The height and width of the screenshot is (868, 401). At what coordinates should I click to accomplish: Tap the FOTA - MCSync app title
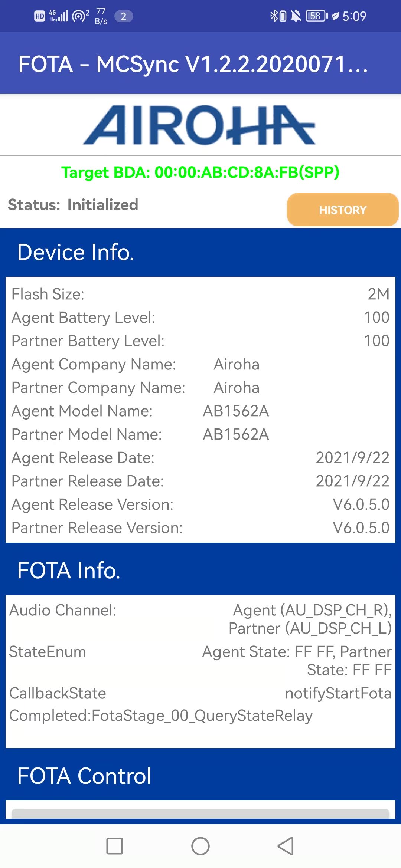tap(193, 64)
